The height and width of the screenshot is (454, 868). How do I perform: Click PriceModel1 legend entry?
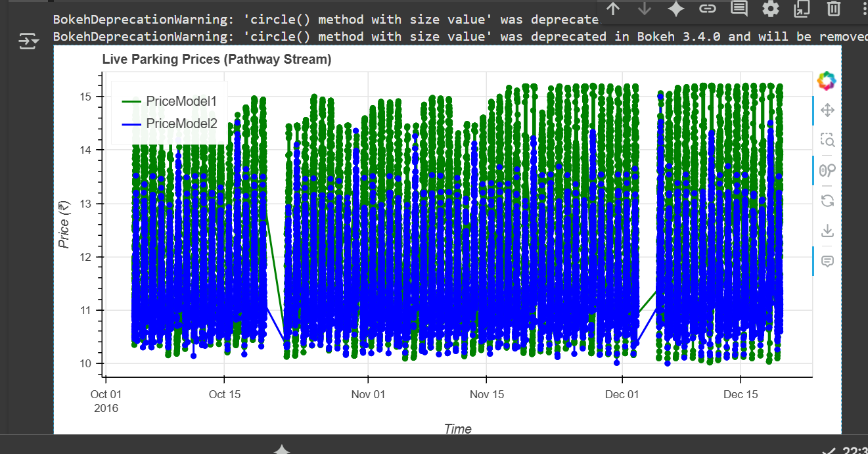click(x=170, y=101)
